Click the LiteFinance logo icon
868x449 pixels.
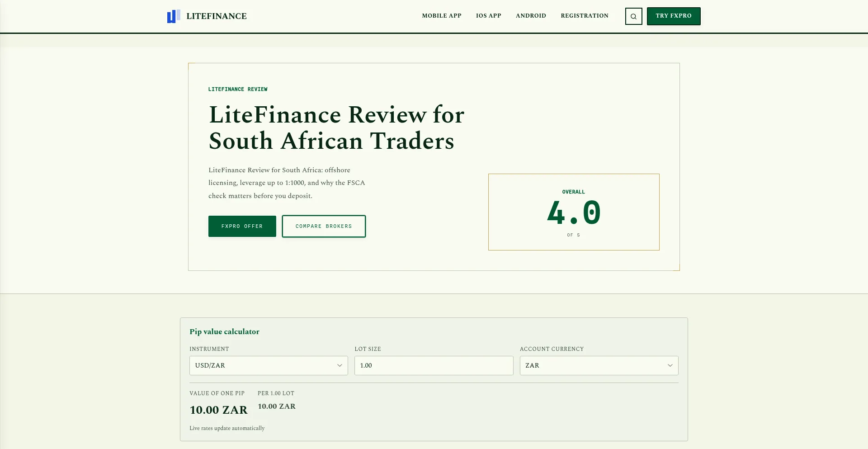tap(174, 16)
